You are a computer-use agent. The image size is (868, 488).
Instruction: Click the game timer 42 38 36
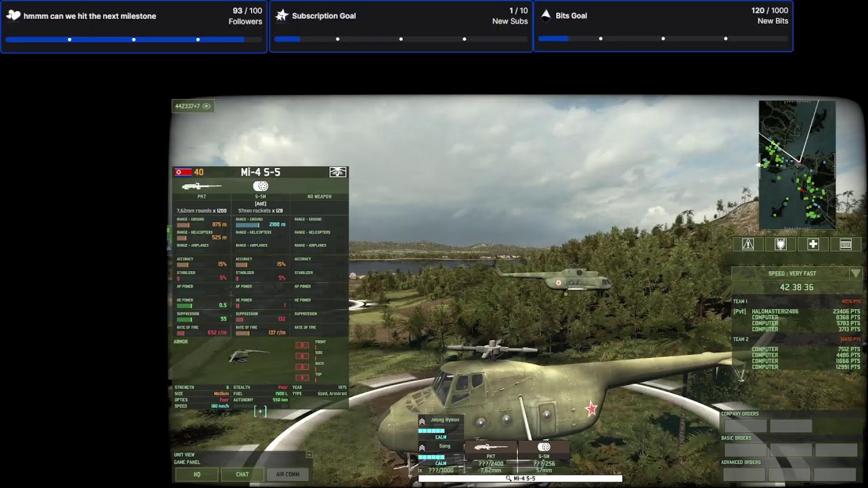(x=797, y=287)
